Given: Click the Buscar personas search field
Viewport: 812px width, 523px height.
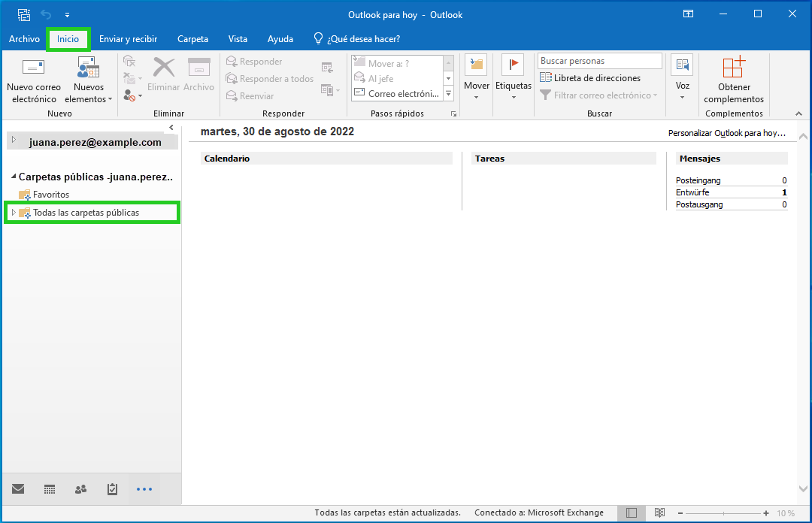Looking at the screenshot, I should point(600,61).
